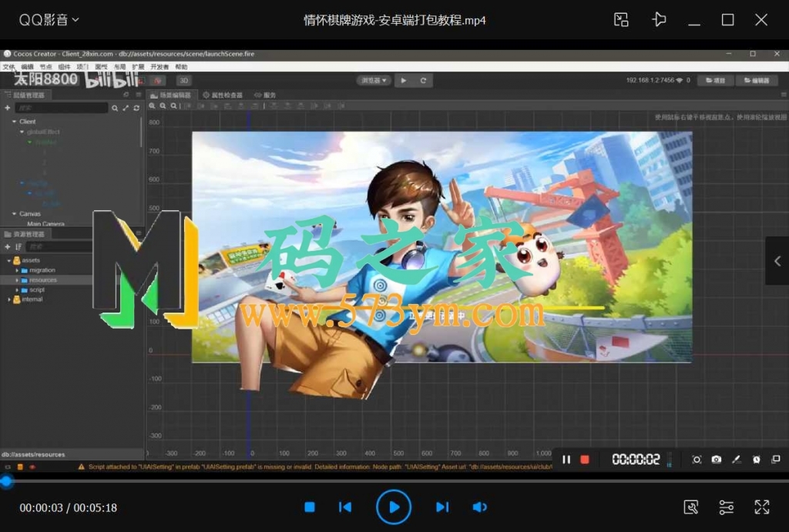
Task: Expand the resources folder
Action: pyautogui.click(x=17, y=280)
